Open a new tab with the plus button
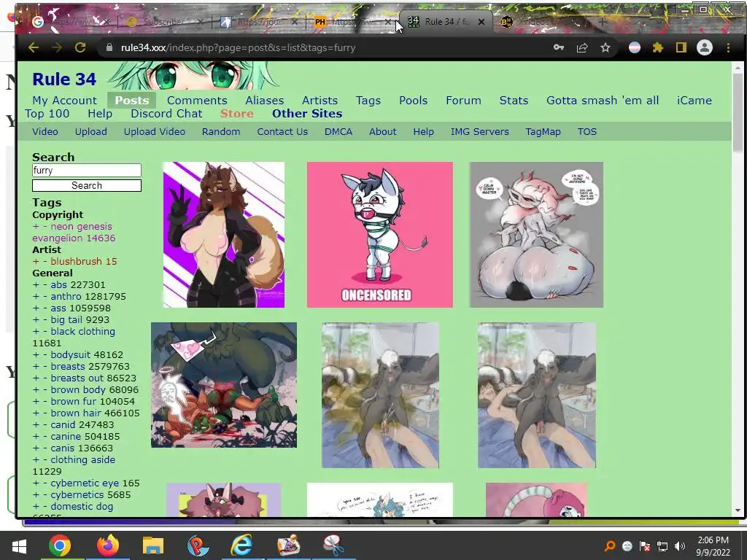 603,22
